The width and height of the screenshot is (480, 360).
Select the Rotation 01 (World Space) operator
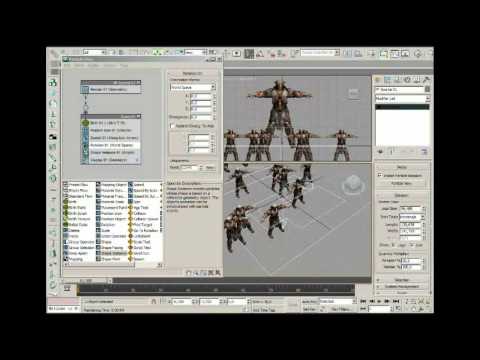pyautogui.click(x=111, y=145)
